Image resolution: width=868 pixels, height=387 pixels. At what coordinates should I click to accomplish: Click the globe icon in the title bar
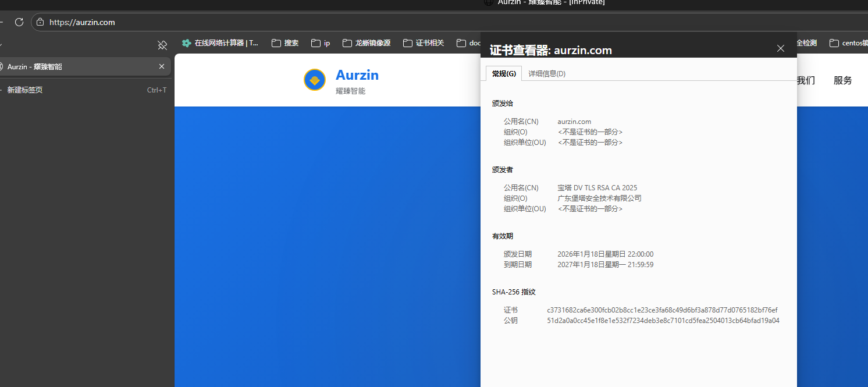[x=488, y=3]
